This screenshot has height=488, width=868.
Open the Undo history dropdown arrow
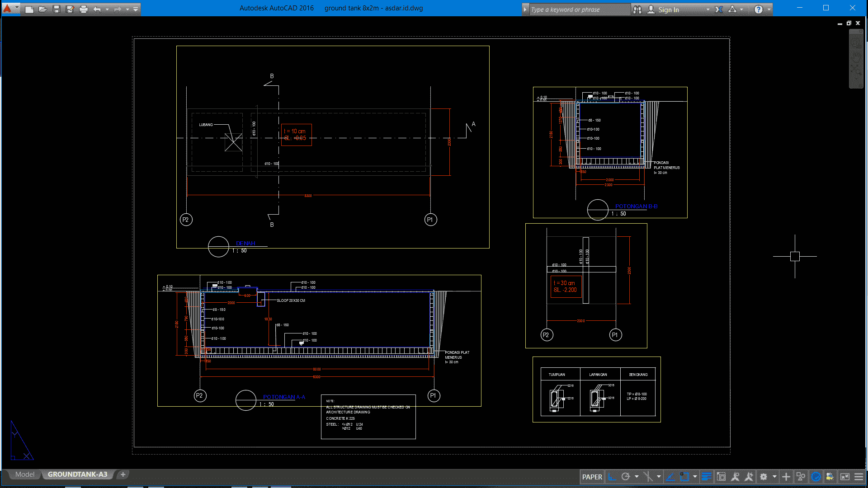pos(107,9)
